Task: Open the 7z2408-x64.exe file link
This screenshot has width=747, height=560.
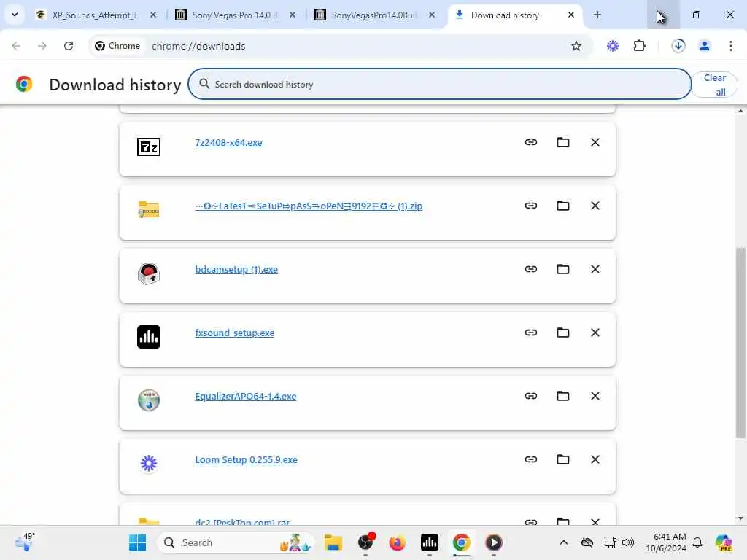Action: click(228, 142)
